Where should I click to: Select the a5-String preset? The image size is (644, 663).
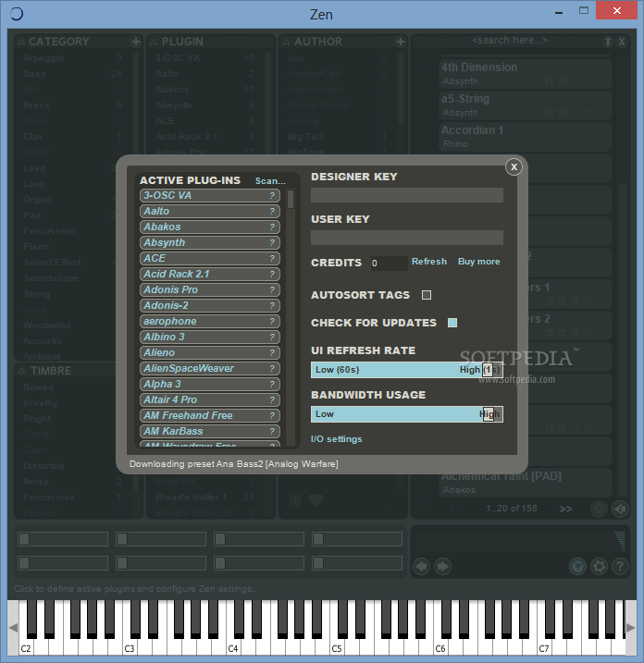point(526,104)
